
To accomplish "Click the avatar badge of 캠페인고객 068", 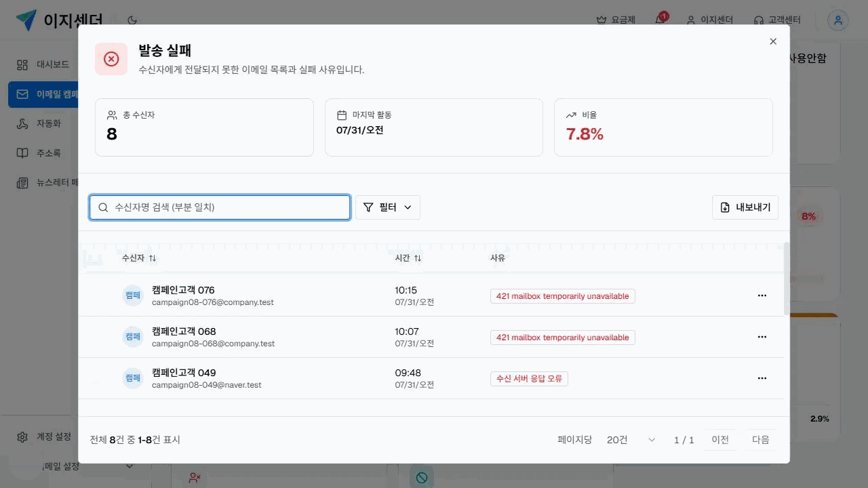I will pos(133,337).
